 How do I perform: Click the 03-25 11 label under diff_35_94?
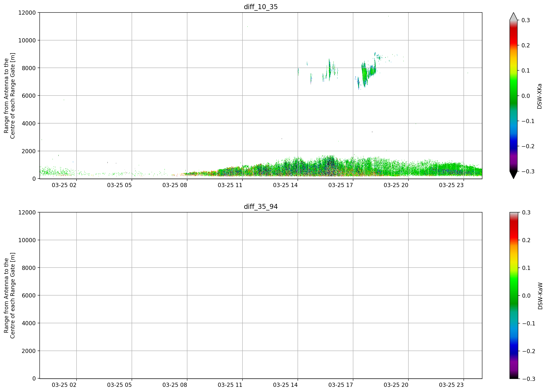pos(230,385)
